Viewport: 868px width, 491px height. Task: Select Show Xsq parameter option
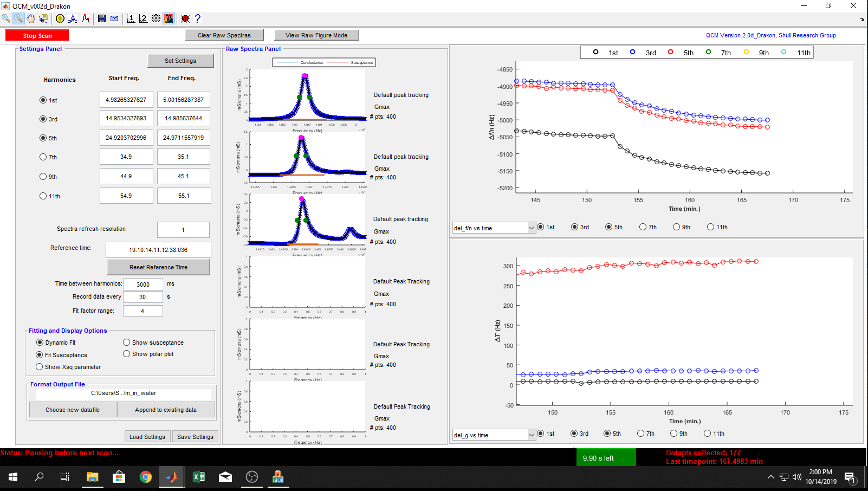(40, 367)
